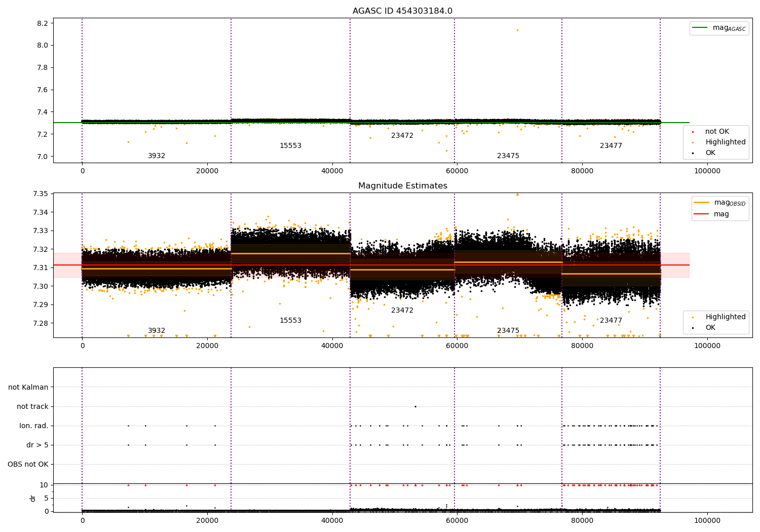The width and height of the screenshot is (760, 532).
Task: Click obsid label 23477 in the Magnitude Estimates plot
Action: click(611, 321)
